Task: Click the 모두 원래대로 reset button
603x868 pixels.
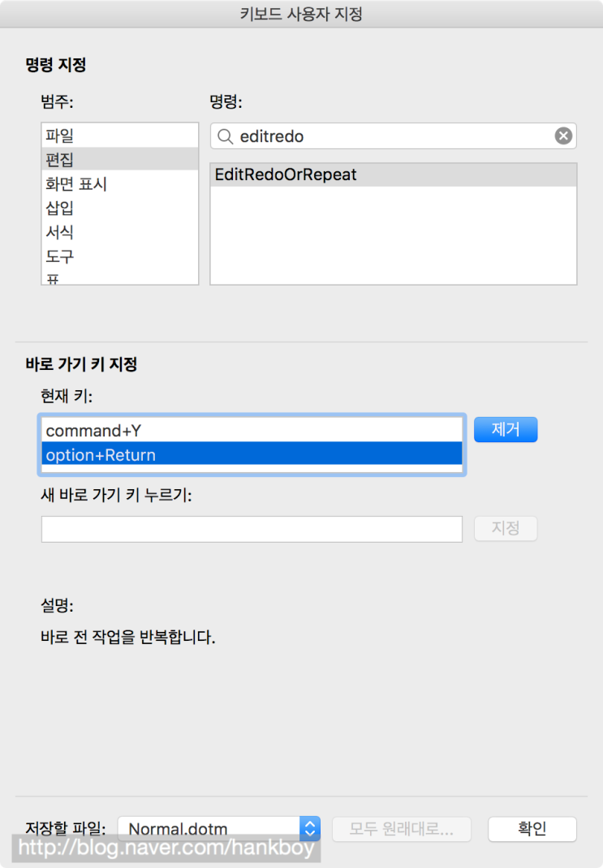Action: (403, 829)
